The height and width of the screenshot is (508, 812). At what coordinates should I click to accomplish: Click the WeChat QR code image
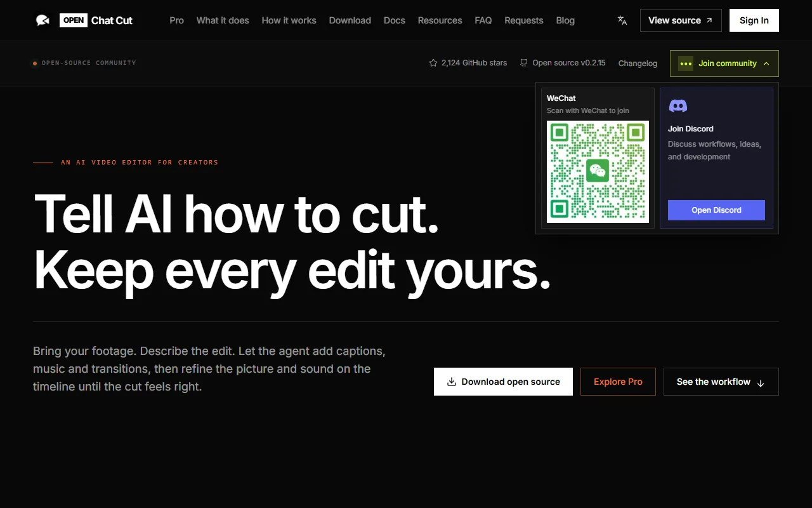click(x=598, y=171)
